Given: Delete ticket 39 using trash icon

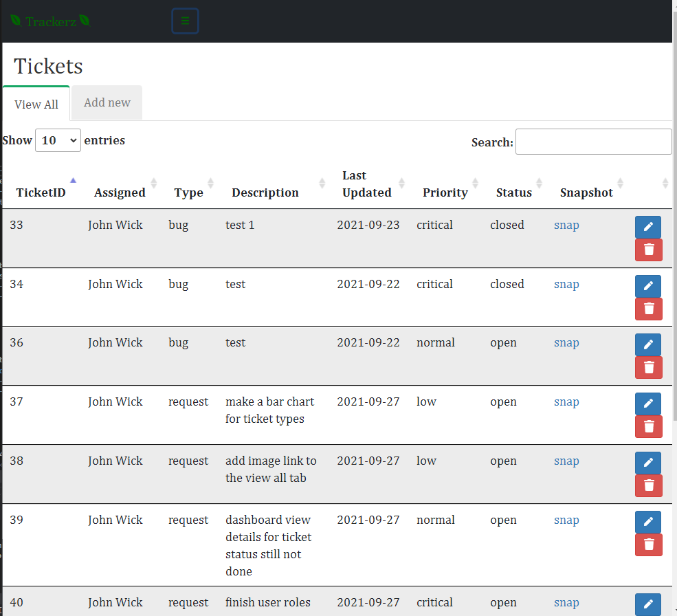Looking at the screenshot, I should tap(648, 545).
